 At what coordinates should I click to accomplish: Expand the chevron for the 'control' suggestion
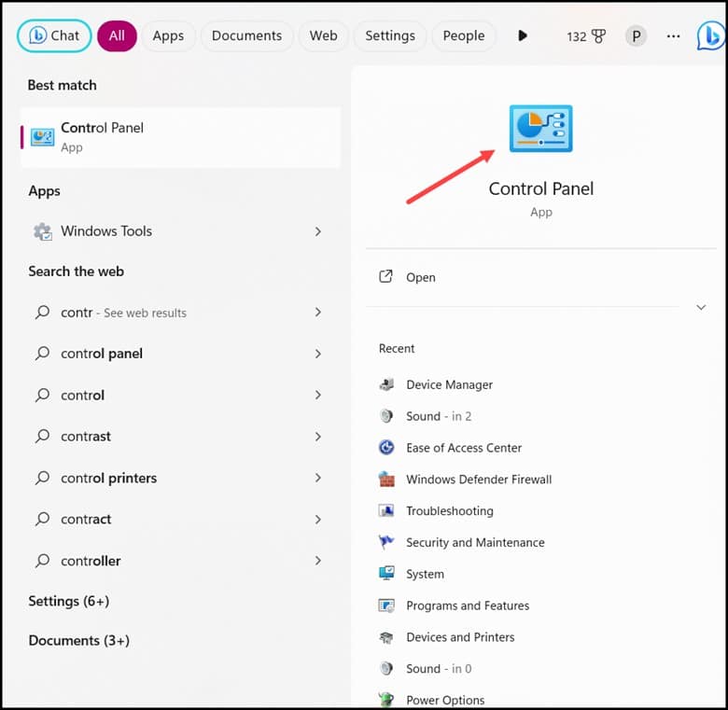click(318, 395)
